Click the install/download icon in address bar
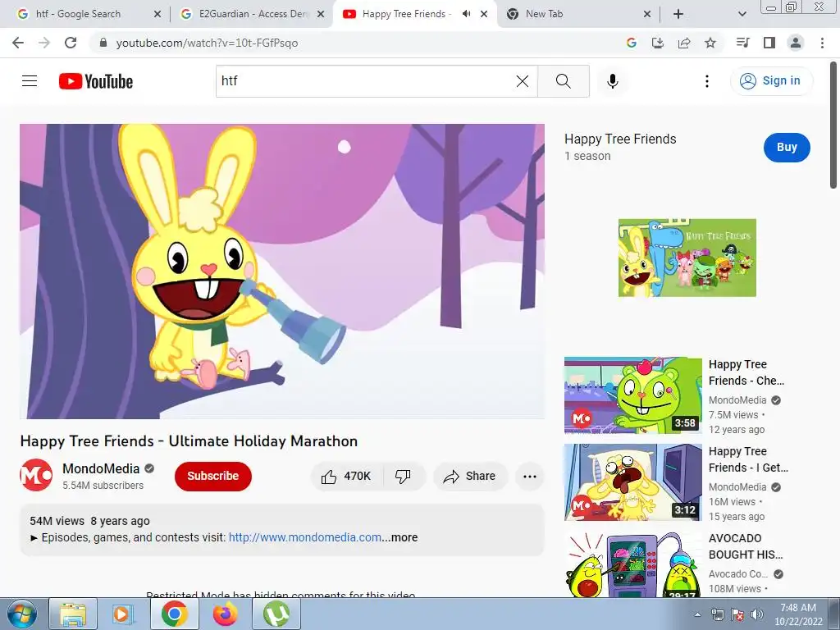Screen dimensions: 840x630 (x=658, y=43)
